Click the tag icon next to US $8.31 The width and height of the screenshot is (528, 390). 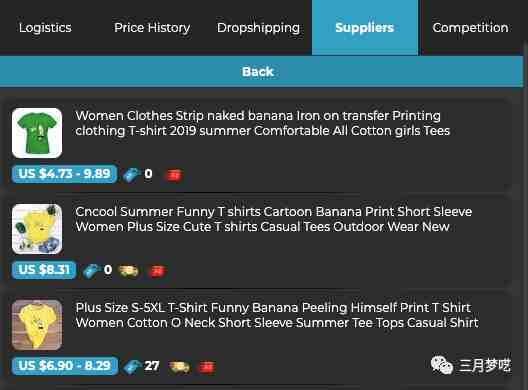click(91, 271)
